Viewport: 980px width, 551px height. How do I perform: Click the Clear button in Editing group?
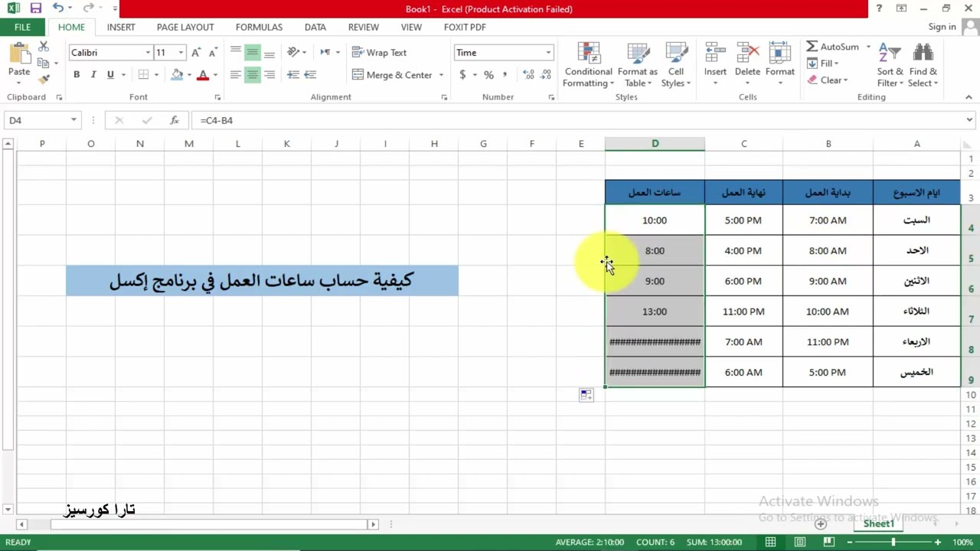coord(827,80)
